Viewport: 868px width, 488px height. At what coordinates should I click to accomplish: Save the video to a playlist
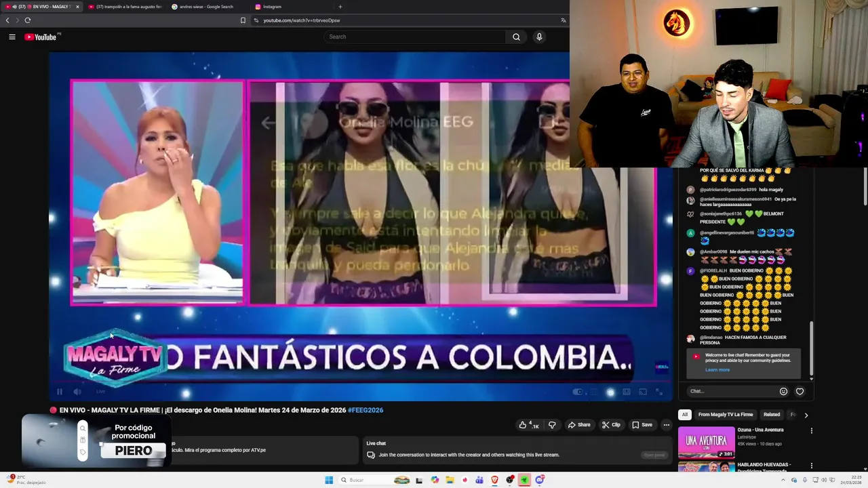(x=642, y=425)
